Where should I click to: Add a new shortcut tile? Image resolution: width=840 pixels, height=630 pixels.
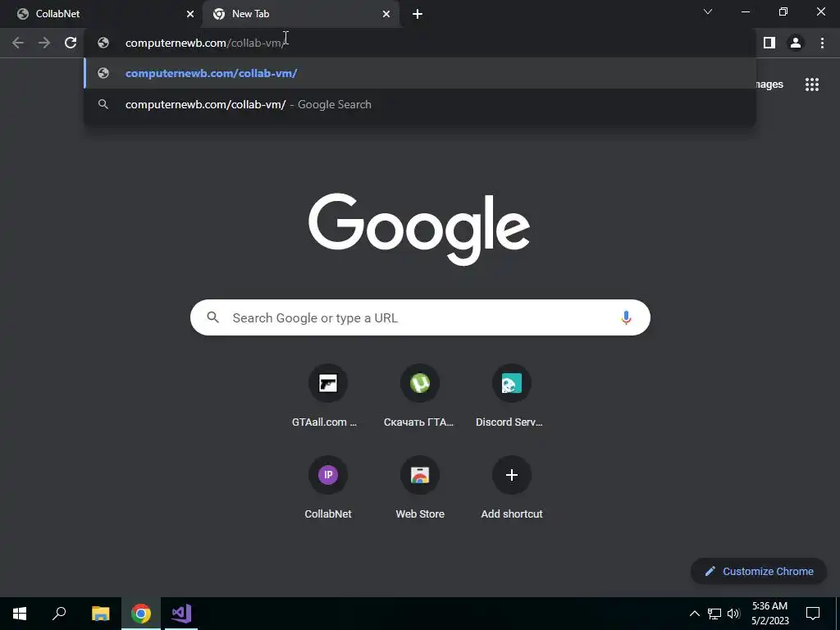pos(511,487)
